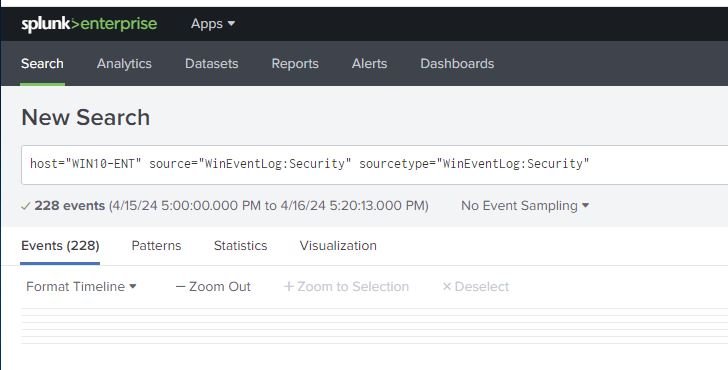Open the Apps dropdown menu
The image size is (728, 370).
tap(213, 24)
